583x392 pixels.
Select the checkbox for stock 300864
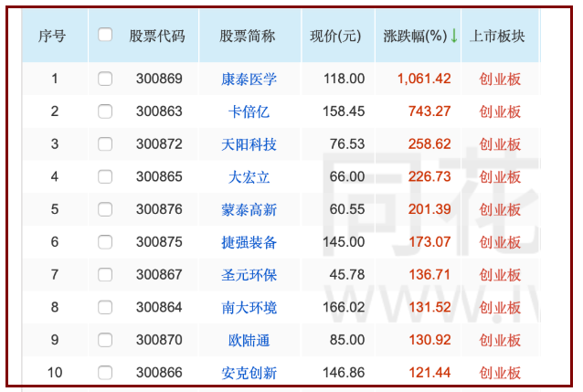click(x=105, y=307)
